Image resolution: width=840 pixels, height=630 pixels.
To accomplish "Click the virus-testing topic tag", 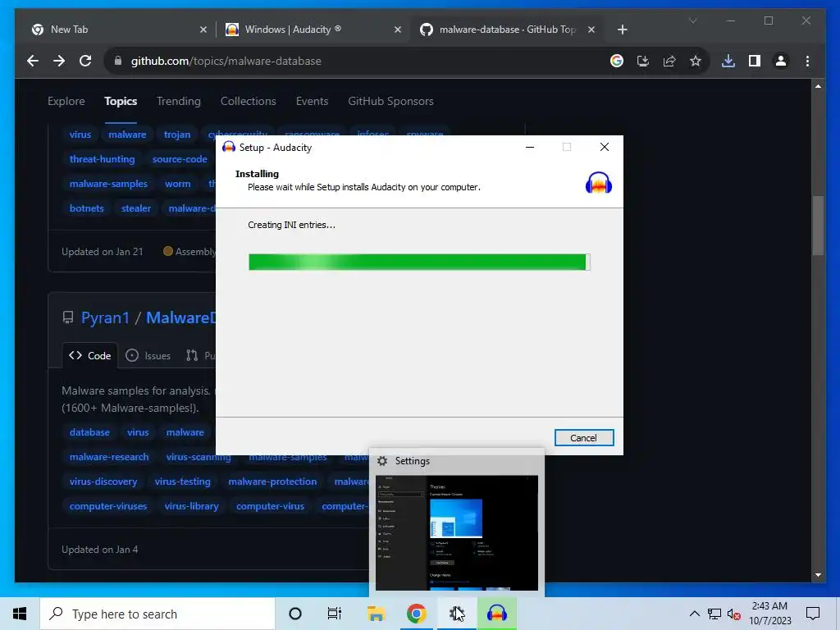I will pyautogui.click(x=183, y=482).
